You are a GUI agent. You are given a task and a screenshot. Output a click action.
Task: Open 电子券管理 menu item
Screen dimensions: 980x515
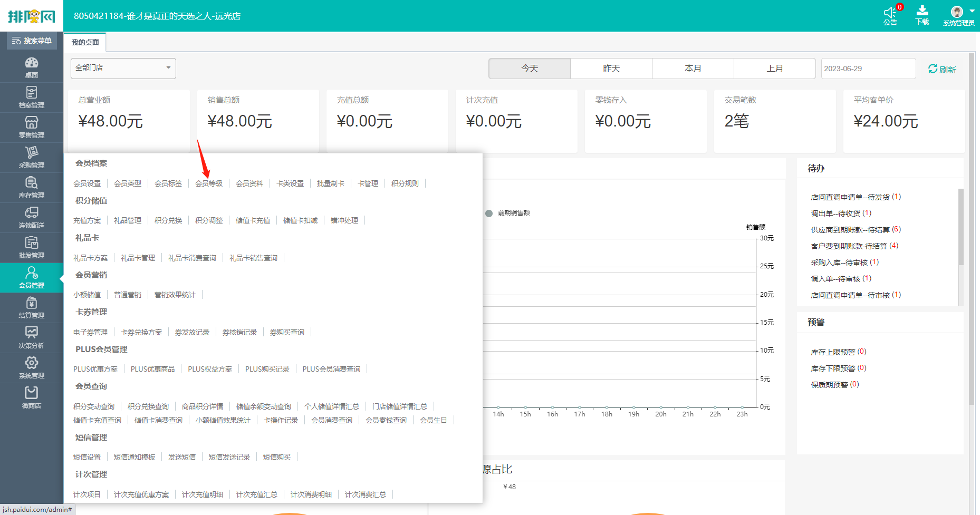pyautogui.click(x=90, y=332)
